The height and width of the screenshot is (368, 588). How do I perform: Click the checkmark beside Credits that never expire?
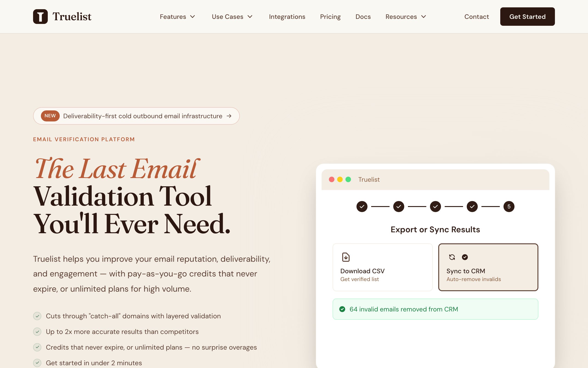tap(37, 347)
